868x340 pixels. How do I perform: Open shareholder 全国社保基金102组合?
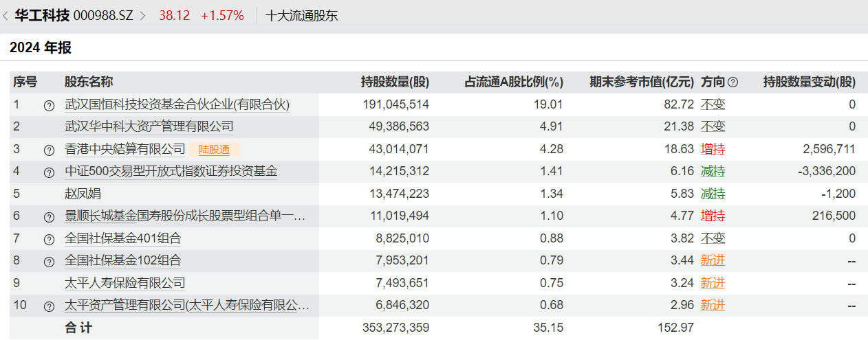(x=123, y=260)
